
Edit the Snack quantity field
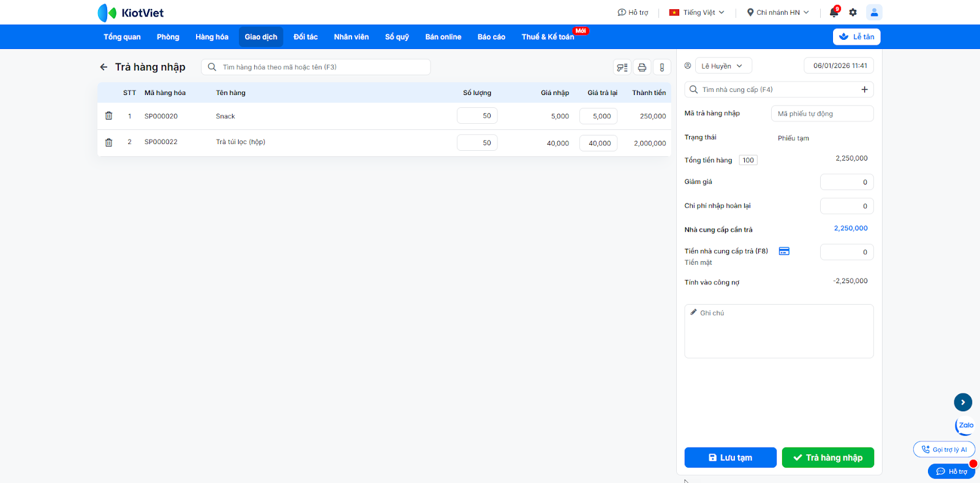coord(477,116)
